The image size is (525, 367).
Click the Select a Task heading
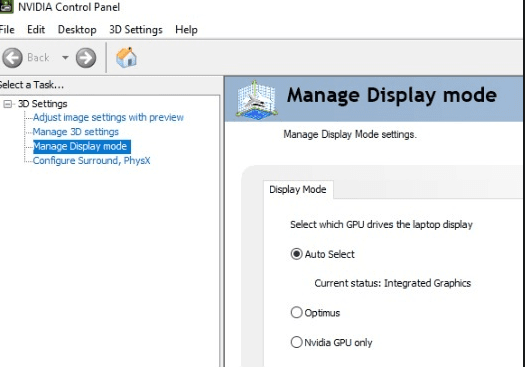[31, 85]
